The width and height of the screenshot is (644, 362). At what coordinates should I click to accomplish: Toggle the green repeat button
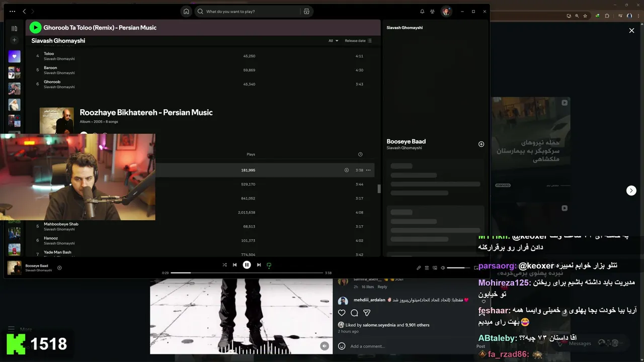pos(269,265)
